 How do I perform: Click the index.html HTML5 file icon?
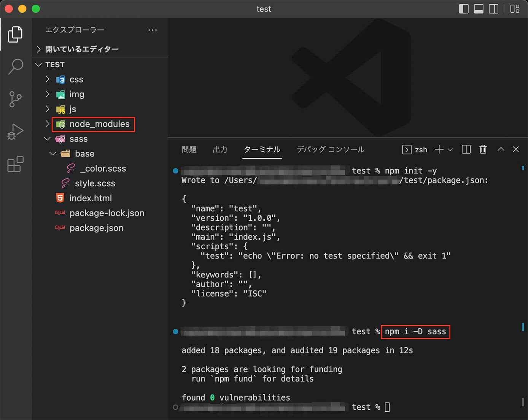[x=60, y=198]
